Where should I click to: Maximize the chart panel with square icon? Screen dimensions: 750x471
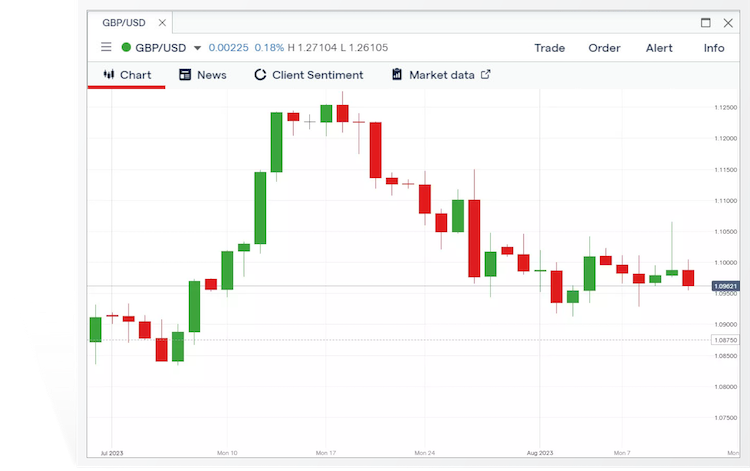pos(706,22)
